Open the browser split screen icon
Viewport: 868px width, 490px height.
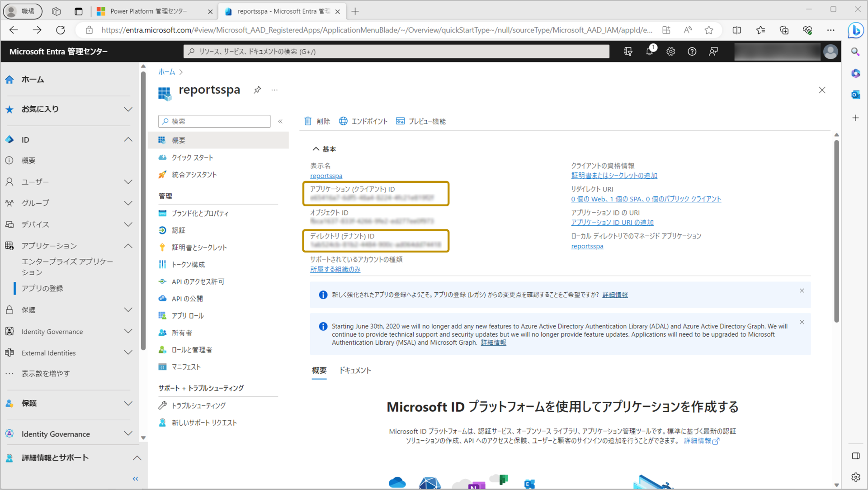click(737, 30)
